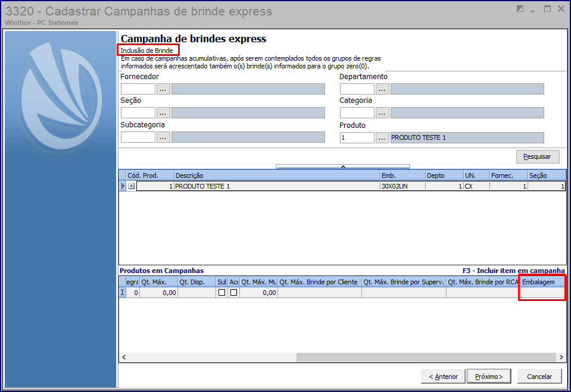Click the window theme toggle icon in title bar
Image resolution: width=571 pixels, height=392 pixels.
coord(520,9)
